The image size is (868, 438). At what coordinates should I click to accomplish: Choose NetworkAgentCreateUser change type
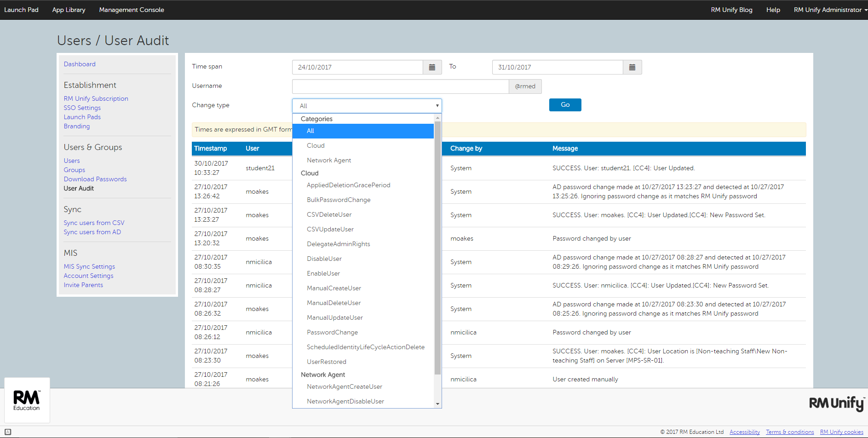[363, 387]
